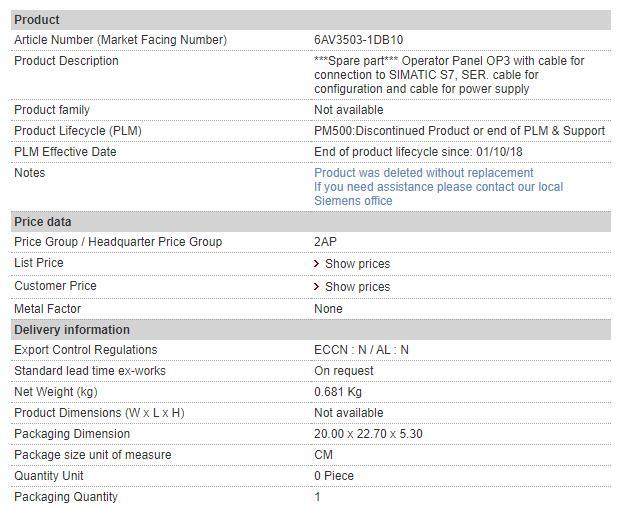Expand the List Price chevron arrow

click(317, 264)
